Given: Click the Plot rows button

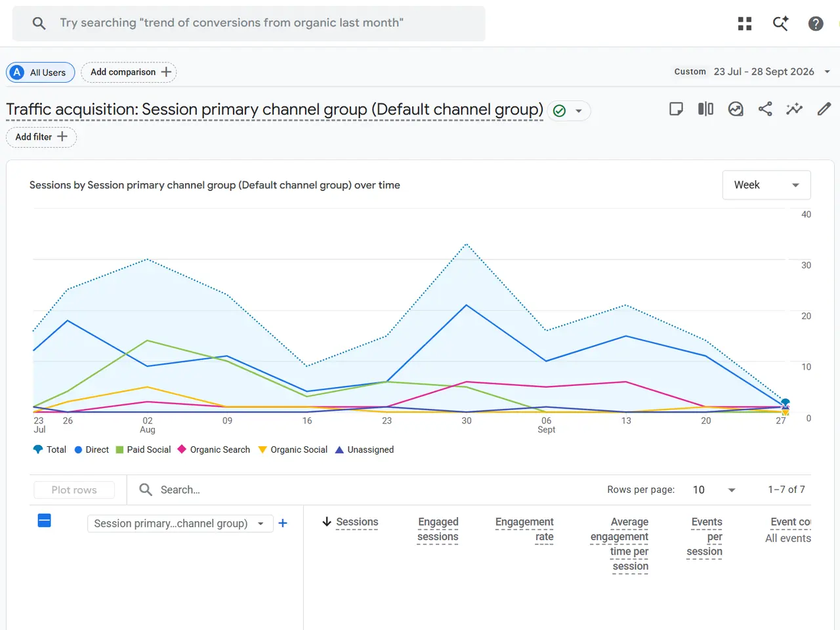Looking at the screenshot, I should pos(74,490).
